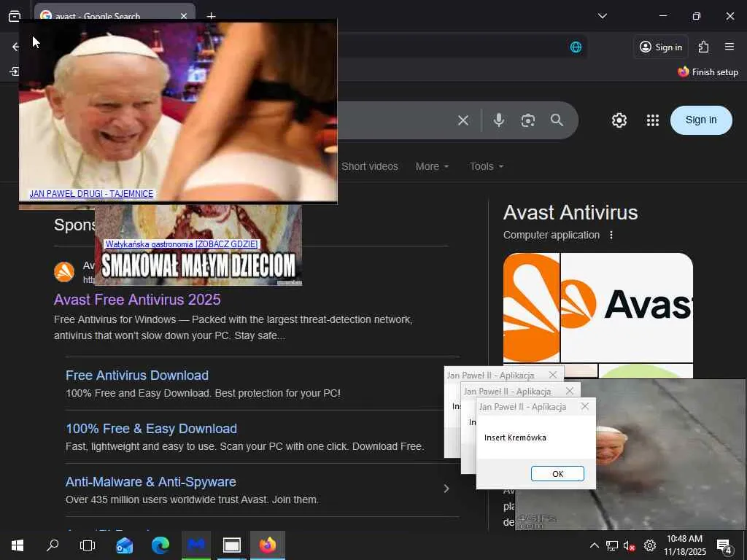The image size is (747, 560).
Task: Click the magnifier search button in search box
Action: click(557, 120)
